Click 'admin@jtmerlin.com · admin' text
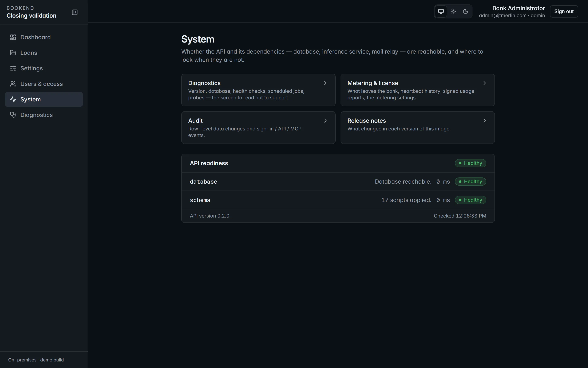 click(x=512, y=16)
